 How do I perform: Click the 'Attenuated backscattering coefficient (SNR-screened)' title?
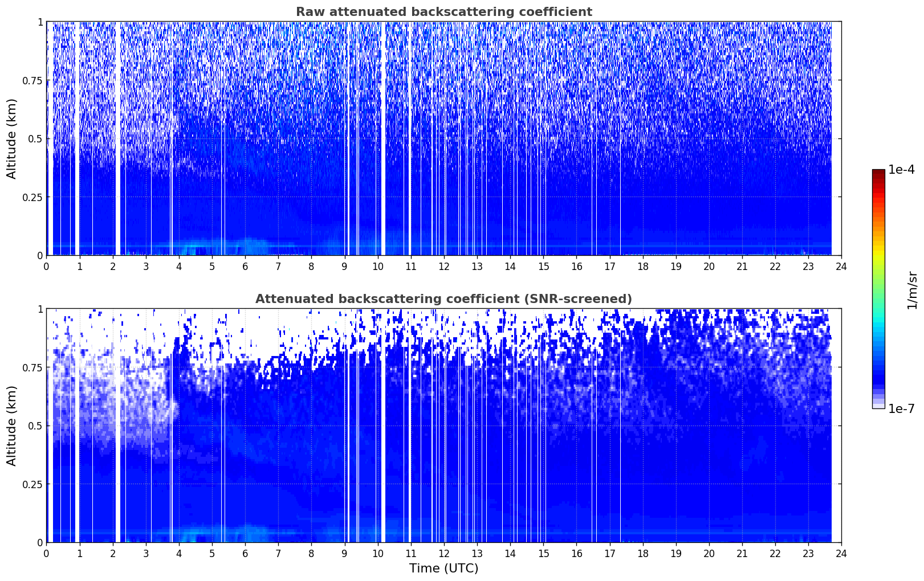443,299
